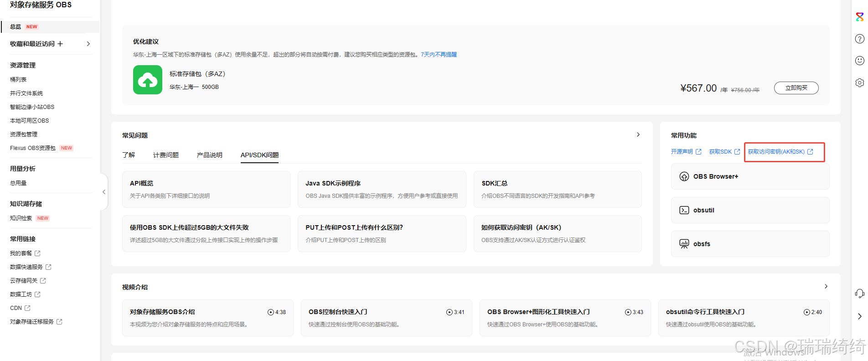Switch to the 了解 tab
The image size is (868, 361).
tap(129, 155)
